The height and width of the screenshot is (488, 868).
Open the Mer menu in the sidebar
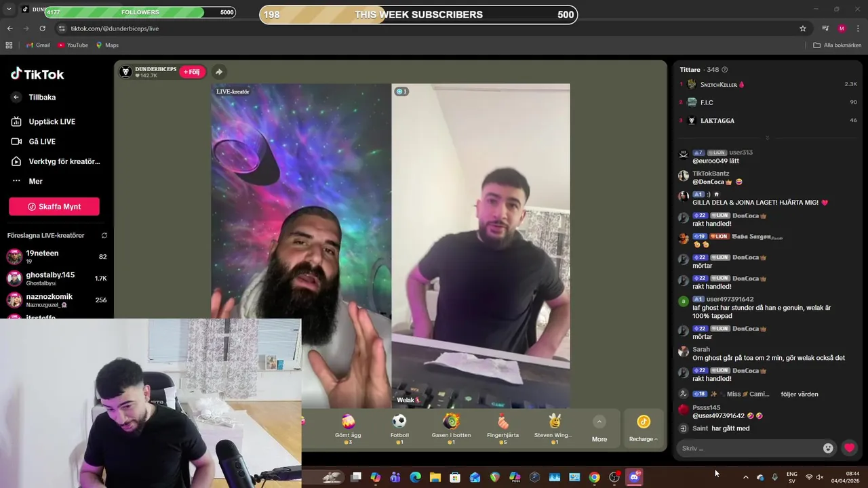27,181
